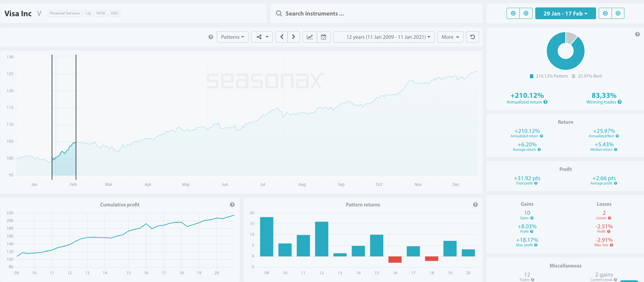The width and height of the screenshot is (644, 282).
Task: Click help icon next to Winning trades
Action: tap(620, 102)
